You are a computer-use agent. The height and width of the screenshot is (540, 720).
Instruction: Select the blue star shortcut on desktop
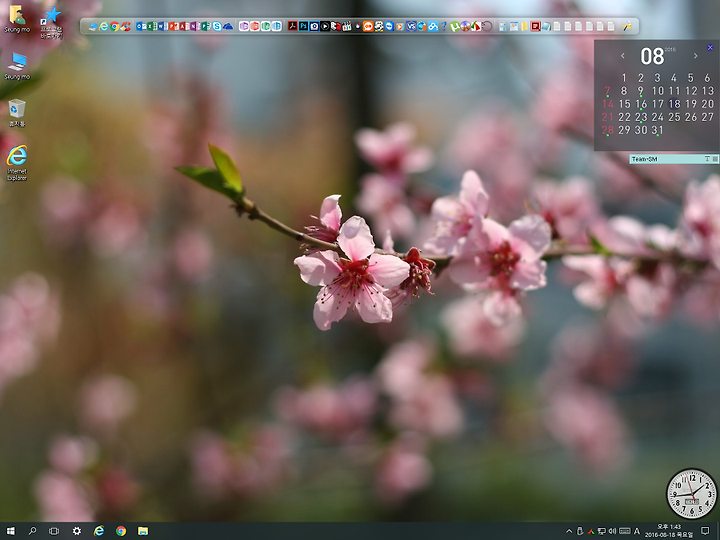coord(51,22)
